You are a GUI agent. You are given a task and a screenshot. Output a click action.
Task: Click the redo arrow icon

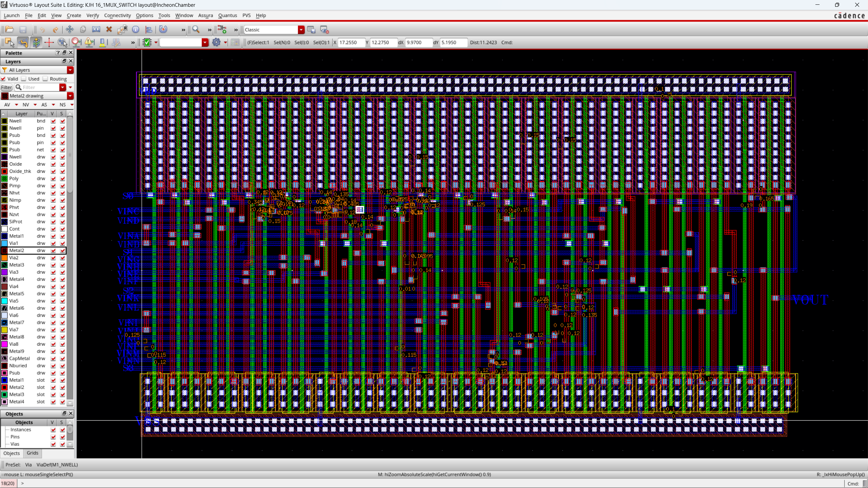[x=55, y=30]
